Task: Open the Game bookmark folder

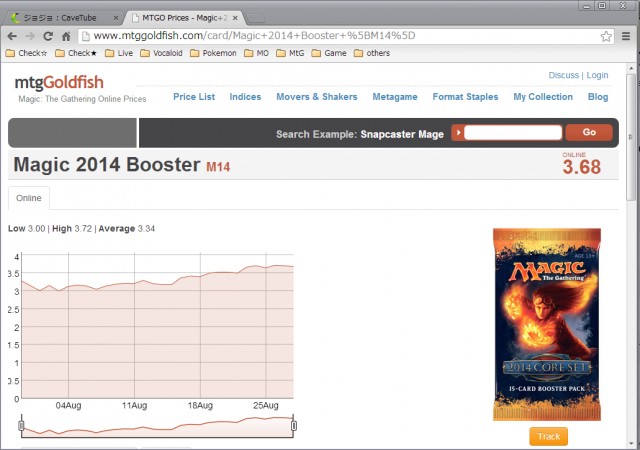Action: 329,53
